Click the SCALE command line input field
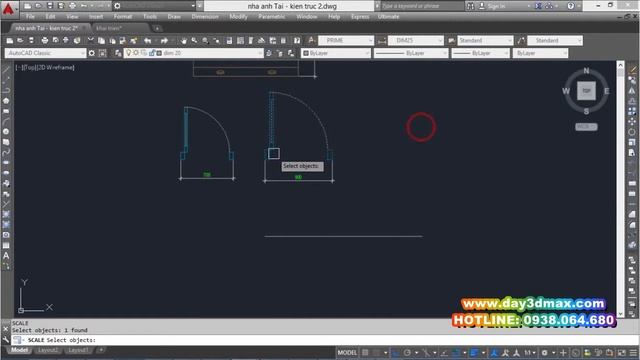 pyautogui.click(x=324, y=340)
